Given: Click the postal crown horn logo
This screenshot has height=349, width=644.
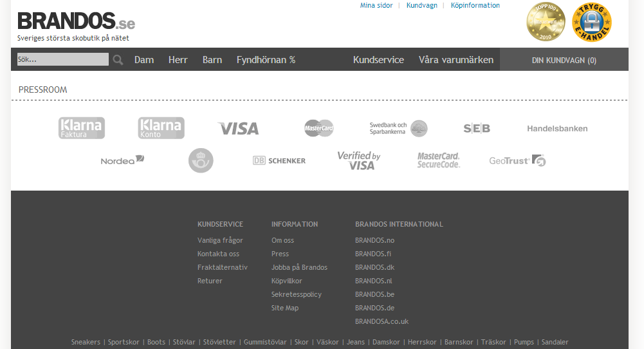Looking at the screenshot, I should pos(201,160).
